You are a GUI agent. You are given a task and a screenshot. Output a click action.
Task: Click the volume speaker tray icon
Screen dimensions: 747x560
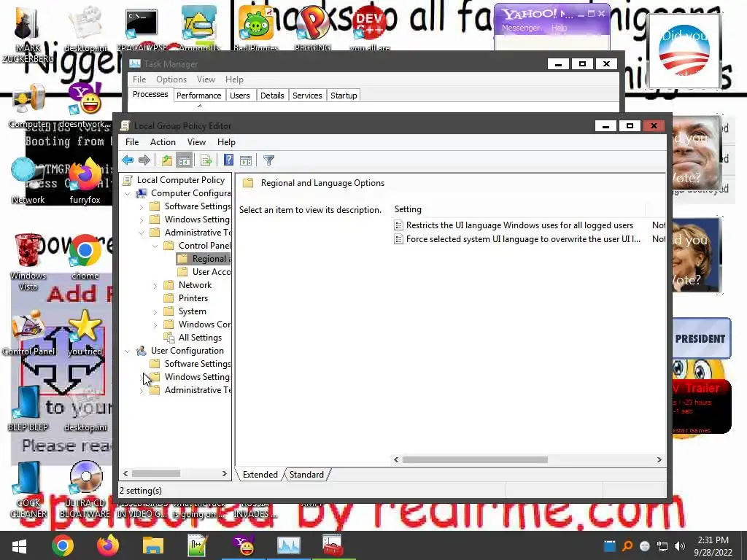point(680,545)
